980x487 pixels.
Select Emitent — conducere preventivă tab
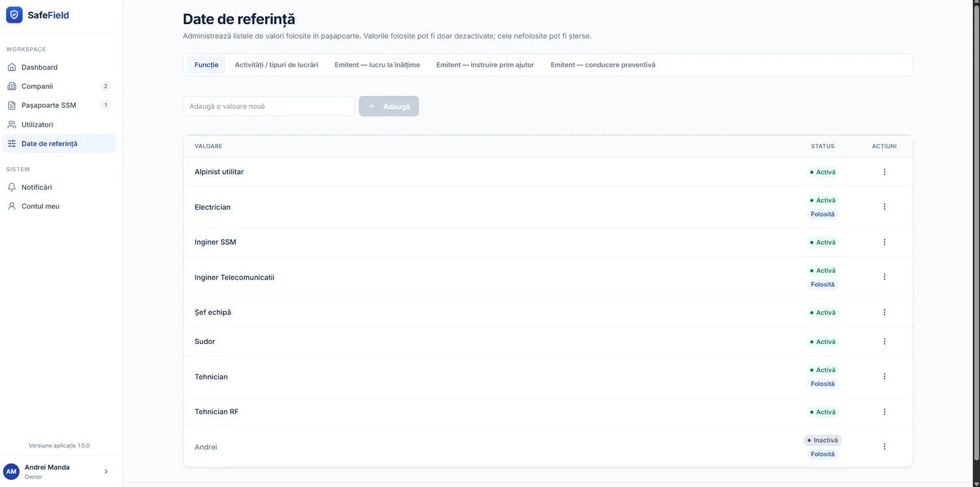[x=603, y=65]
